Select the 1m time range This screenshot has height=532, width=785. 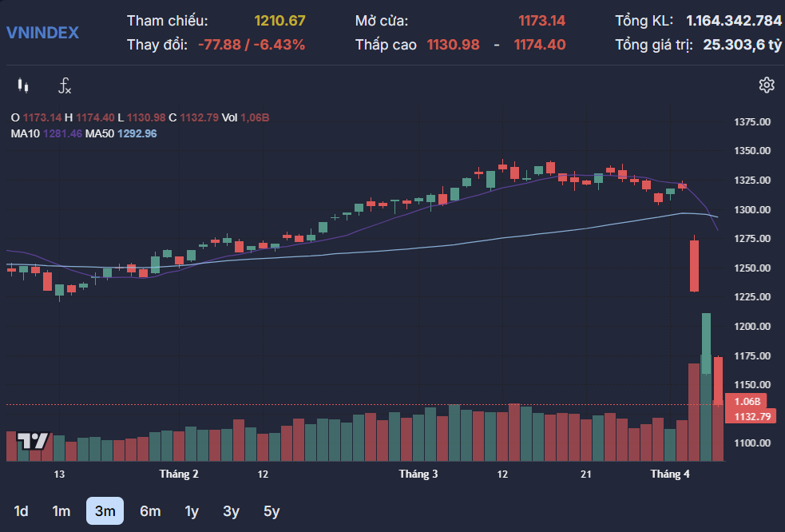[x=61, y=511]
